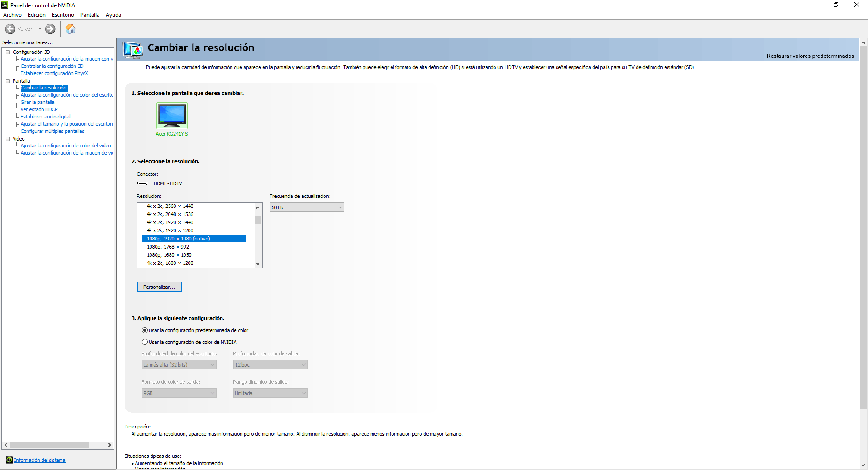
Task: Open the Profundidad de color de salida dropdown
Action: pos(270,365)
